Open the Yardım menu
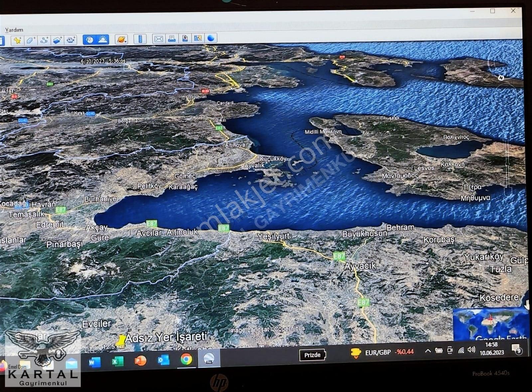Screen dimensions: 532x392 click(x=14, y=30)
